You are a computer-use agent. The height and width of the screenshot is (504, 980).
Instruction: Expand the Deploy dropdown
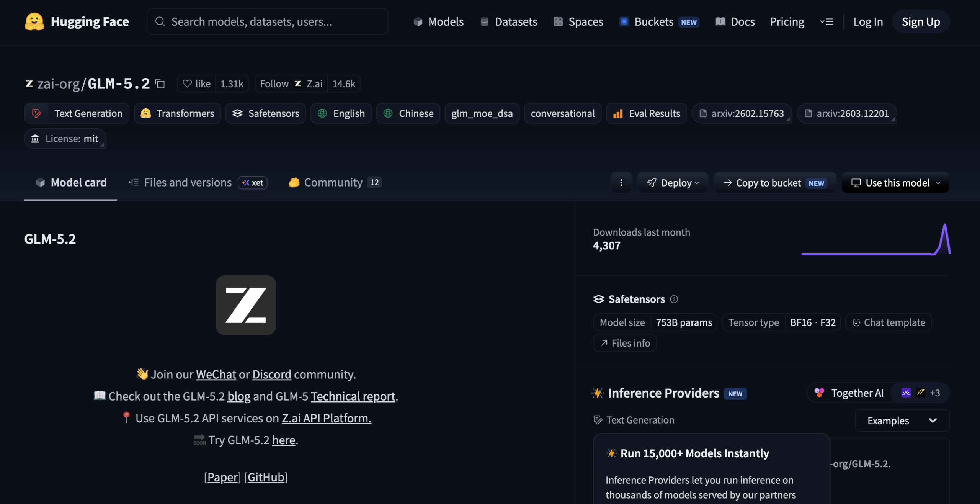tap(673, 183)
